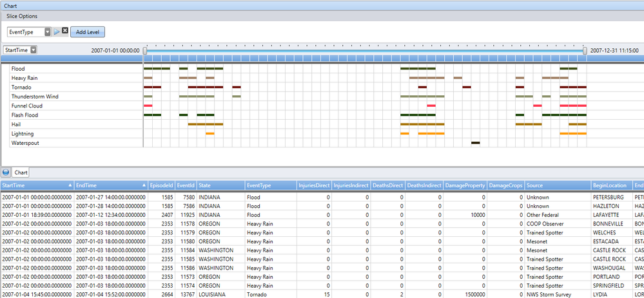Image resolution: width=644 pixels, height=298 pixels.
Task: Click the Other Federal source cell
Action: click(558, 215)
